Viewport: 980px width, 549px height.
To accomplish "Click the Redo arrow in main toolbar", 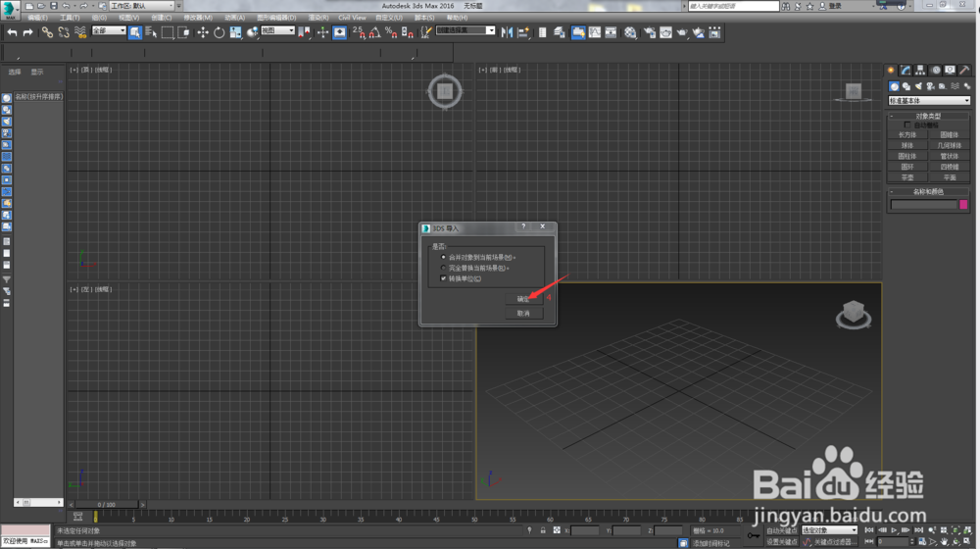I will [28, 32].
